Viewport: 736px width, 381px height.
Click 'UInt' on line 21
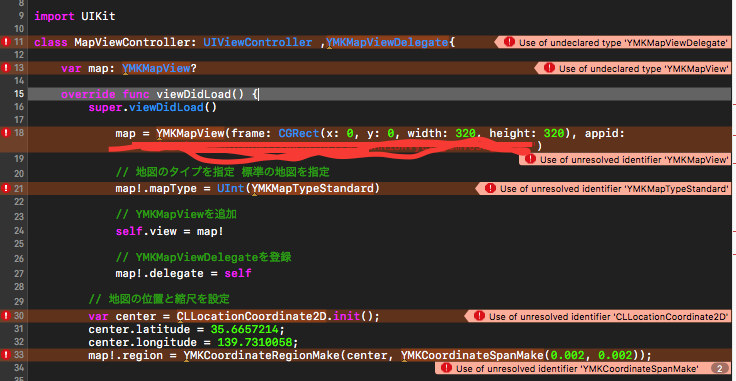[231, 189]
